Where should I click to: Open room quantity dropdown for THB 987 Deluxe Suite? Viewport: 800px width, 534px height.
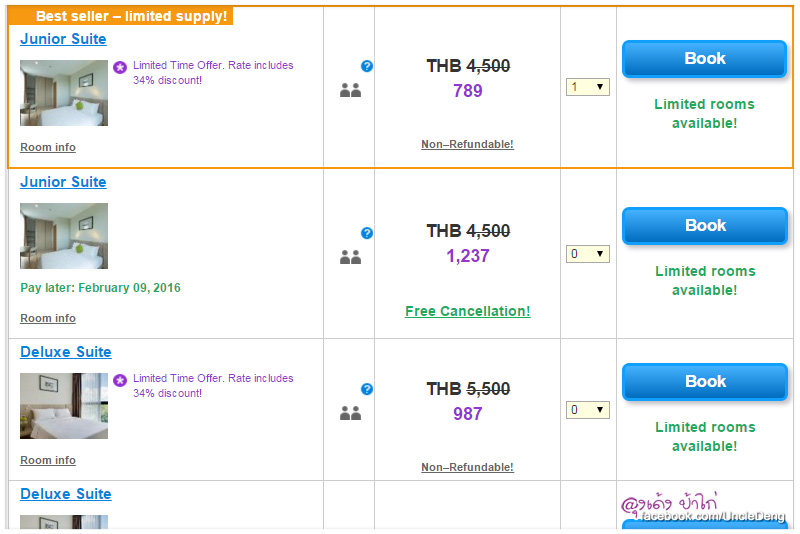pos(588,410)
